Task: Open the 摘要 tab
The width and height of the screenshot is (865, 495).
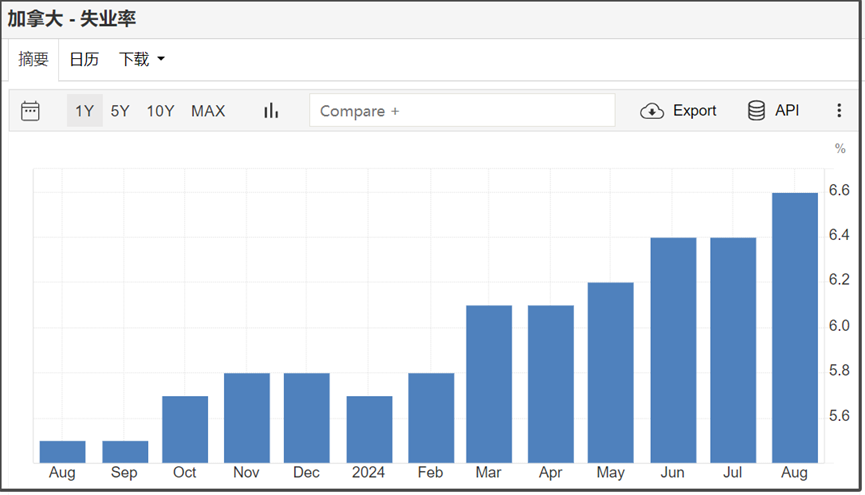Action: click(x=33, y=60)
